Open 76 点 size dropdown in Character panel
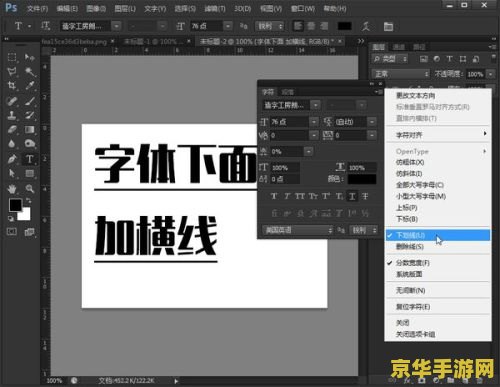This screenshot has width=500, height=387. coord(314,122)
